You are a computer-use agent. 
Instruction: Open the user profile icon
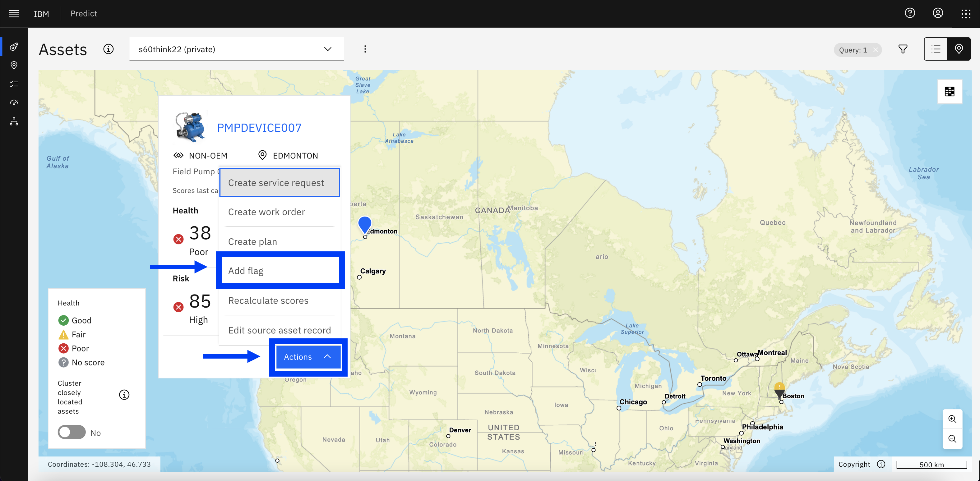938,13
